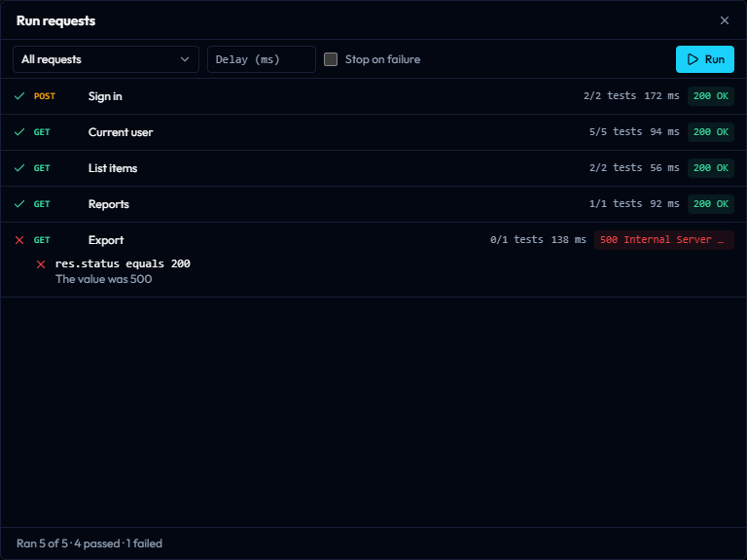Click the '92 ms' timing for Reports
The height and width of the screenshot is (560, 747).
tap(664, 204)
